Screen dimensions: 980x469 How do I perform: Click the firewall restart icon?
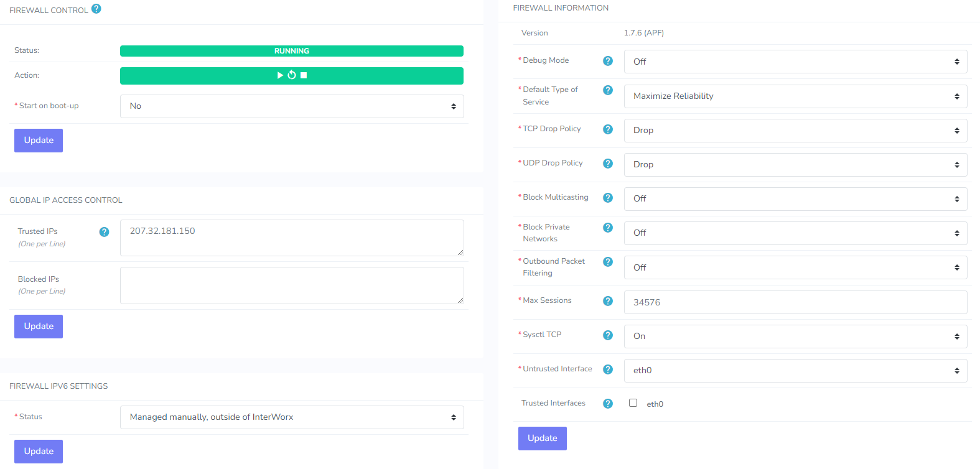tap(292, 75)
